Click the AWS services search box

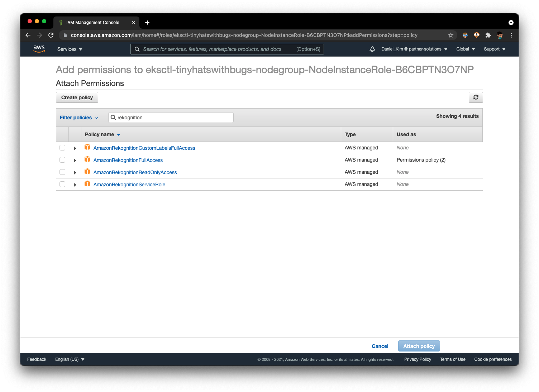(x=227, y=49)
